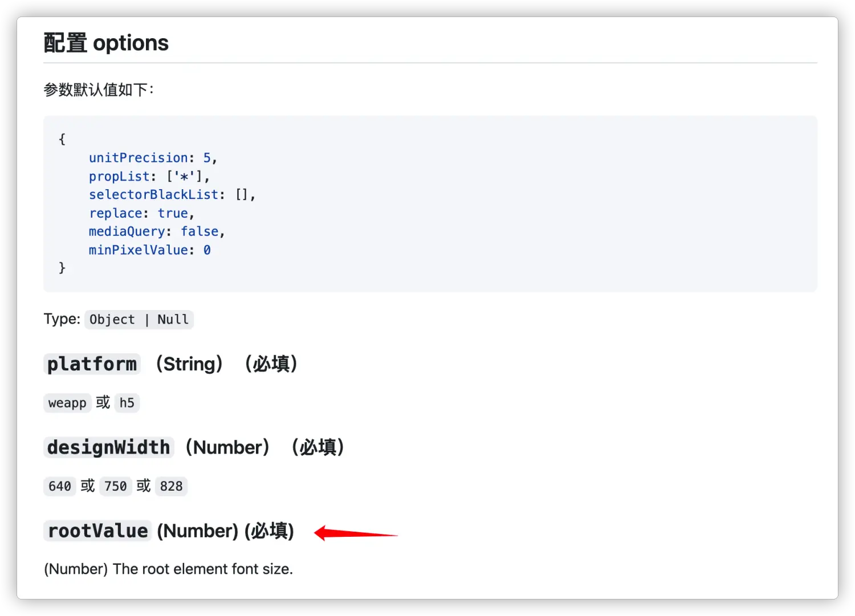
Task: Click the 640 width value tag
Action: tap(60, 486)
